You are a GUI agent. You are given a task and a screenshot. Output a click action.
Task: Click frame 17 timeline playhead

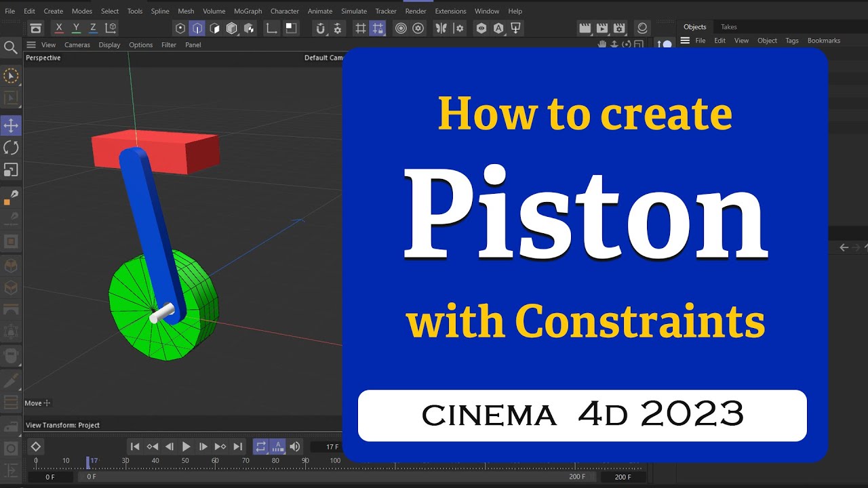coord(88,462)
